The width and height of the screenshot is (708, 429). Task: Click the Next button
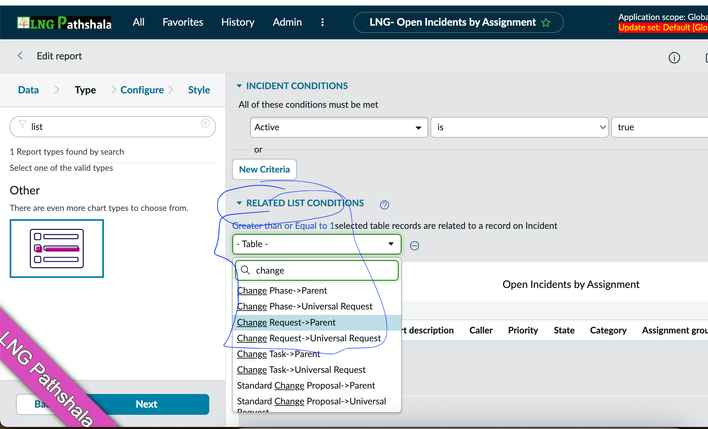146,404
